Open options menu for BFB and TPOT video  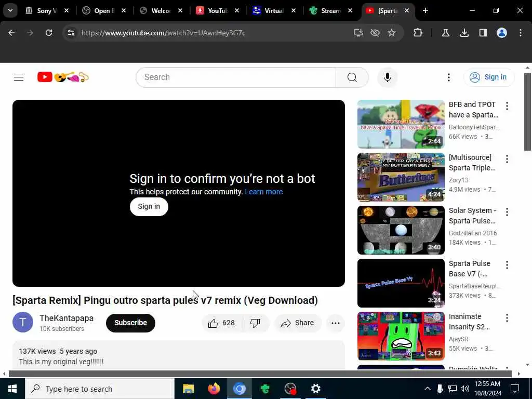coord(507,106)
